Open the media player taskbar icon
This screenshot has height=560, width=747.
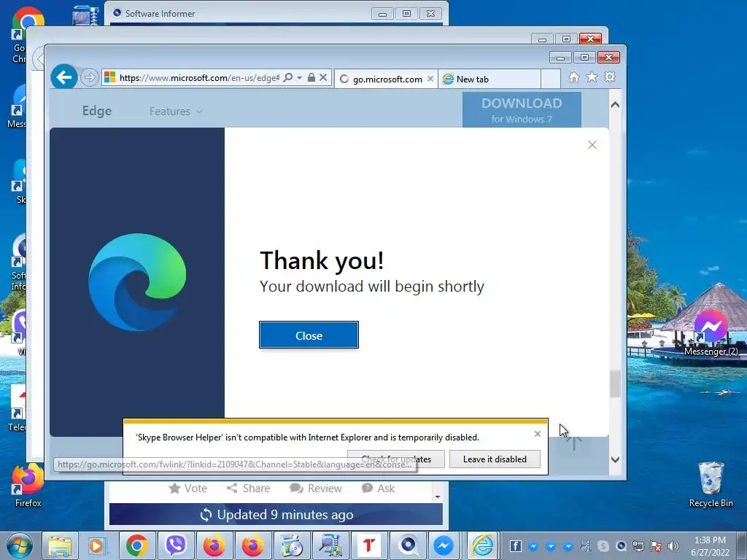tap(97, 545)
